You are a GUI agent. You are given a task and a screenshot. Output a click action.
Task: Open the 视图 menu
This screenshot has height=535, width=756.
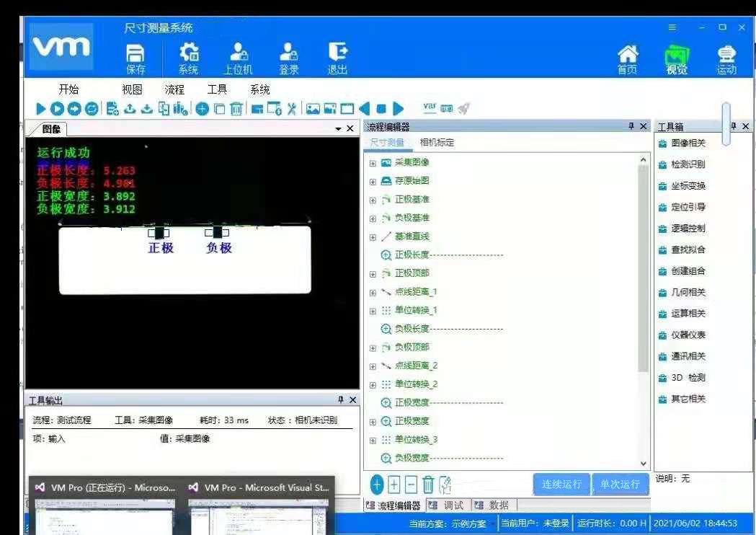(x=132, y=89)
